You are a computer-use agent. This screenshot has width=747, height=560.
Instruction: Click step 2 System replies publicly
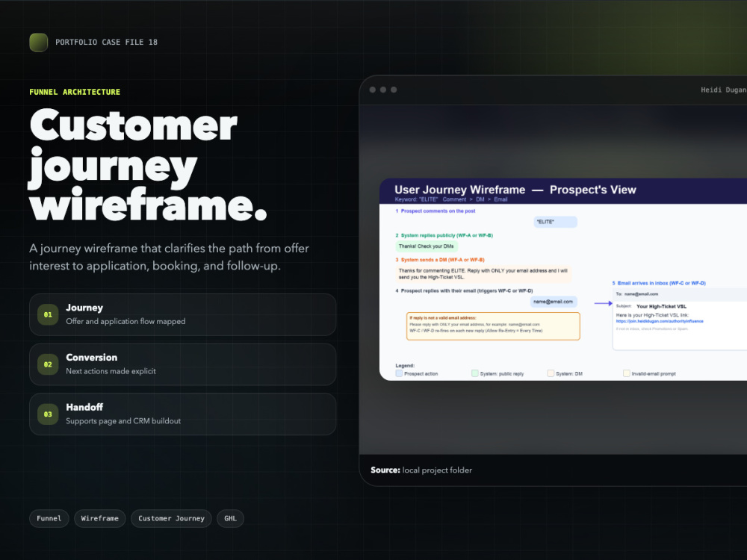click(444, 235)
